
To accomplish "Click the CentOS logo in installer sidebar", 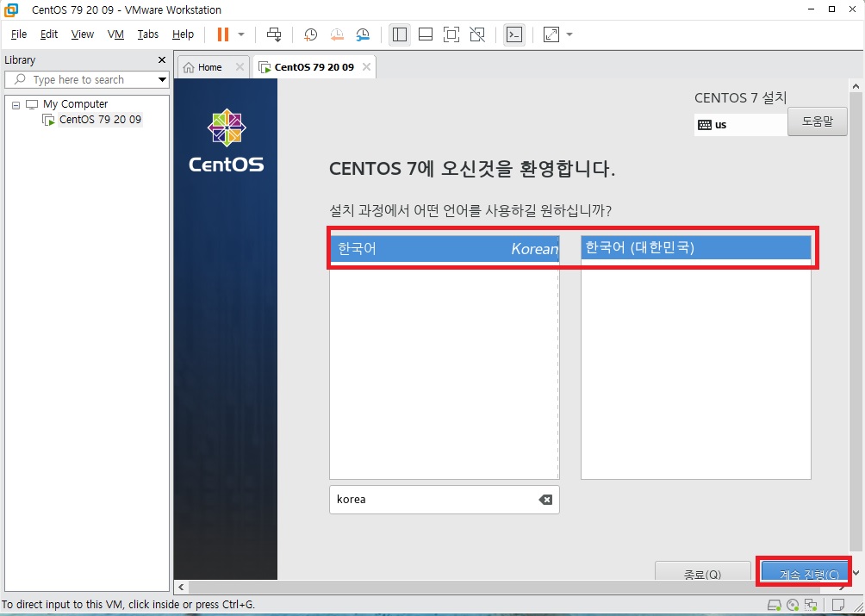I will (x=227, y=140).
